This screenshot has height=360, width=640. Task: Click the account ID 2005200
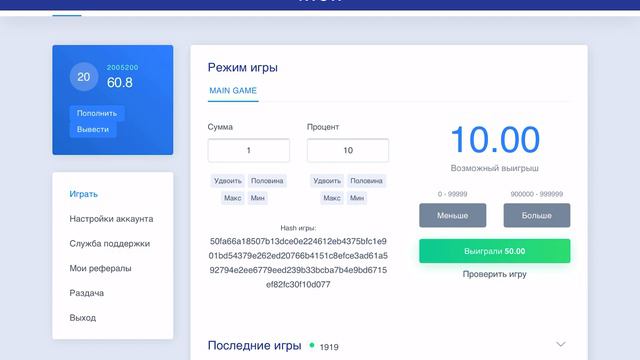coord(122,67)
